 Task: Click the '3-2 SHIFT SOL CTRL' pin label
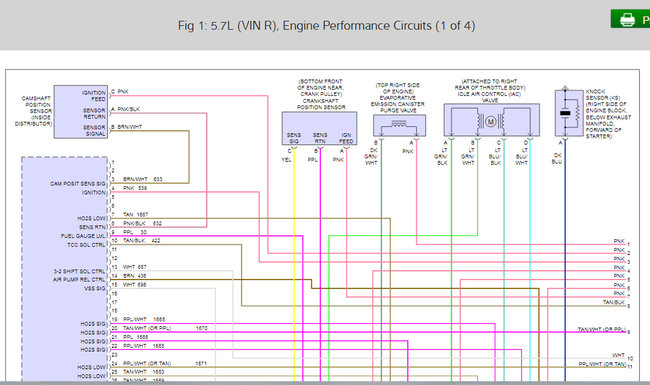[80, 271]
